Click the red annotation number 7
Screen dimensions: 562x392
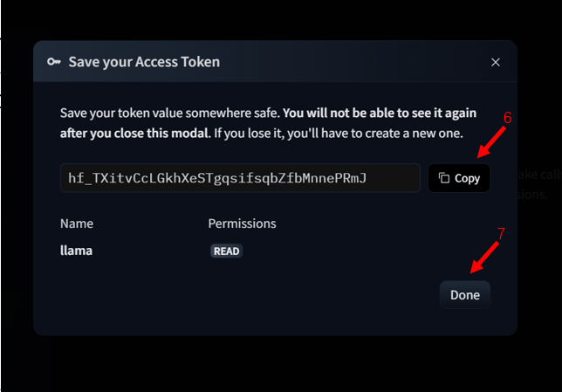[501, 233]
